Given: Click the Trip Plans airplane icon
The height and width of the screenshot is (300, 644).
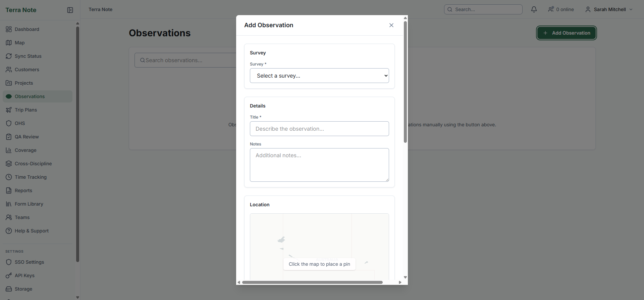Looking at the screenshot, I should point(9,110).
